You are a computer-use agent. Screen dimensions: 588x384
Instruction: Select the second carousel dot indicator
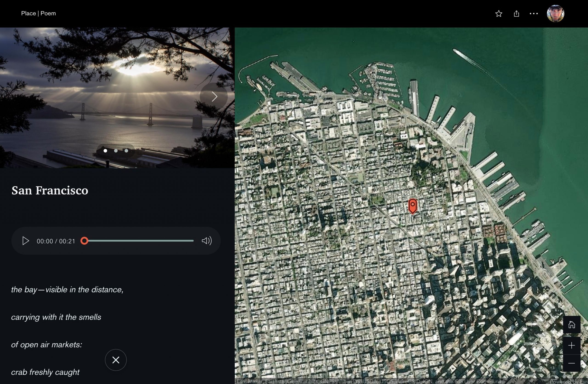[x=116, y=151]
